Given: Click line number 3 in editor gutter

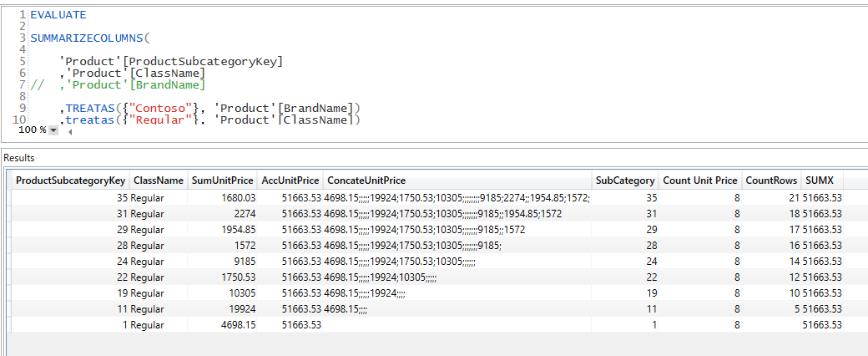Looking at the screenshot, I should (23, 38).
